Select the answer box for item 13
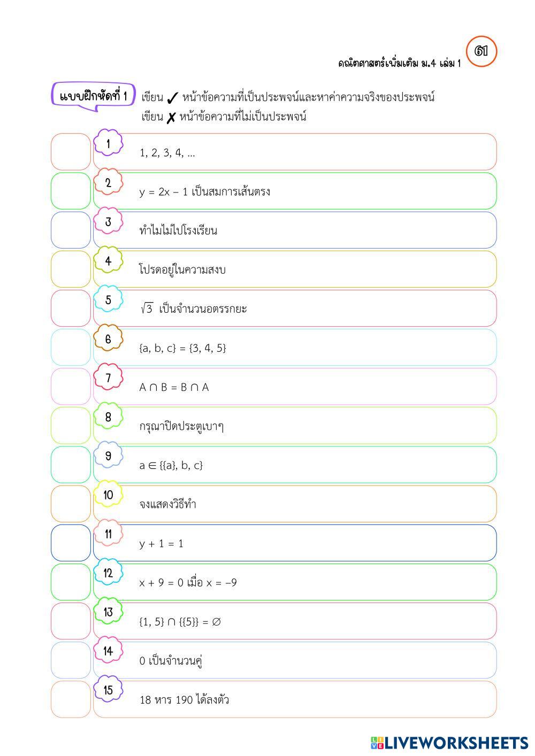Viewport: 535px width, 756px height. (71, 621)
